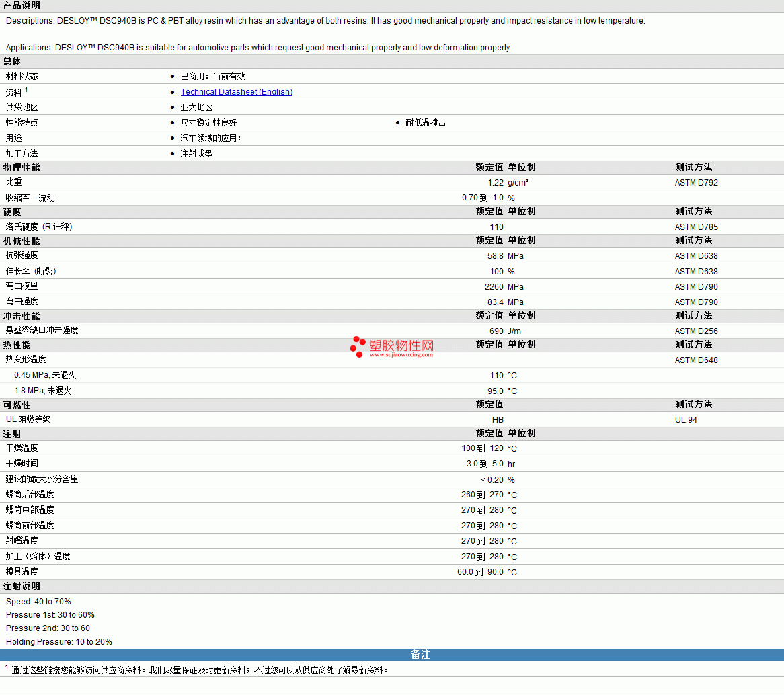The width and height of the screenshot is (784, 695).
Task: Click the '干燥时间' row label
Action: [22, 464]
